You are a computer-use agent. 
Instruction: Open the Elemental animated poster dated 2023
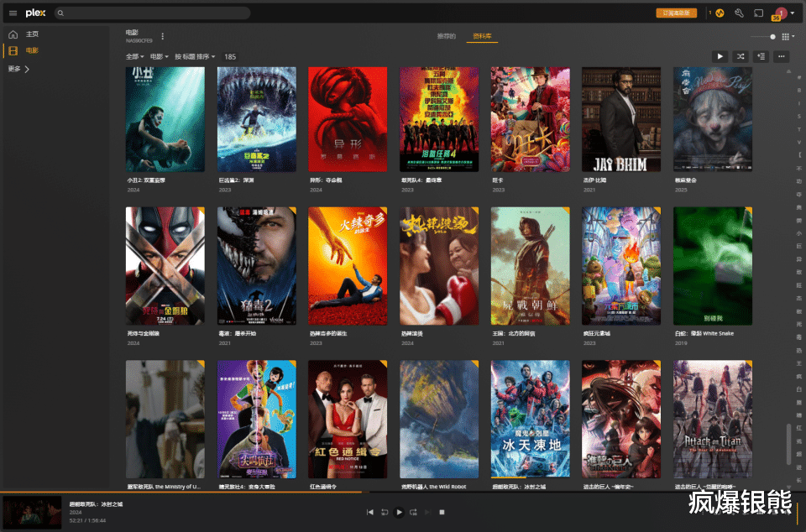pos(621,265)
